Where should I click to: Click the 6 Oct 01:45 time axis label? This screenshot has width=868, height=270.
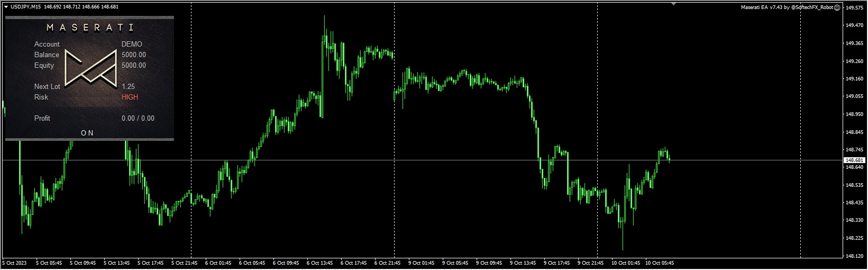click(x=218, y=263)
